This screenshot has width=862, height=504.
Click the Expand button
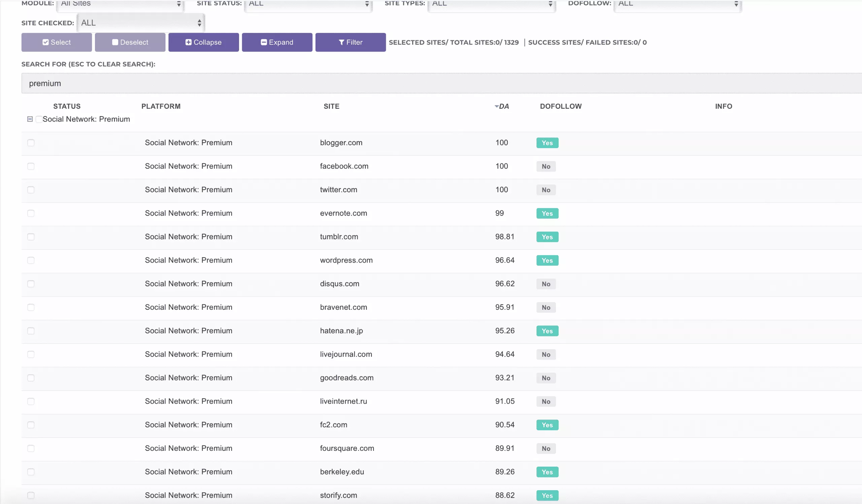(x=277, y=42)
